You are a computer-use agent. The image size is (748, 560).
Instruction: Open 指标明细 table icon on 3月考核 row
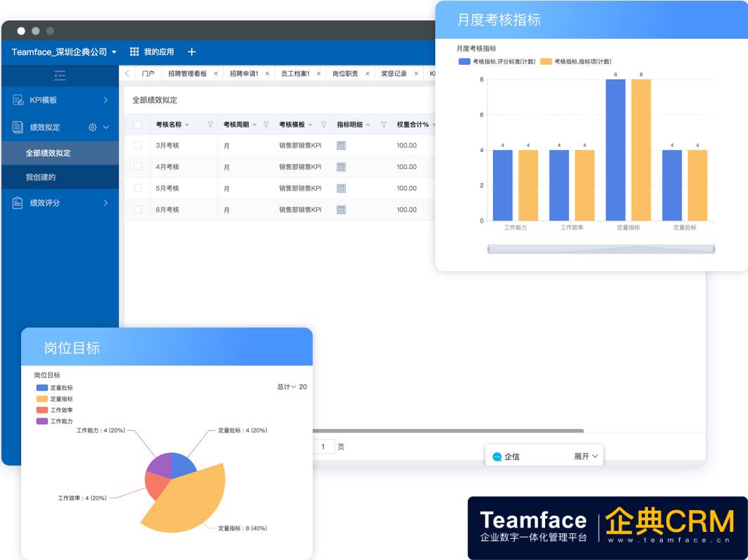click(x=340, y=145)
